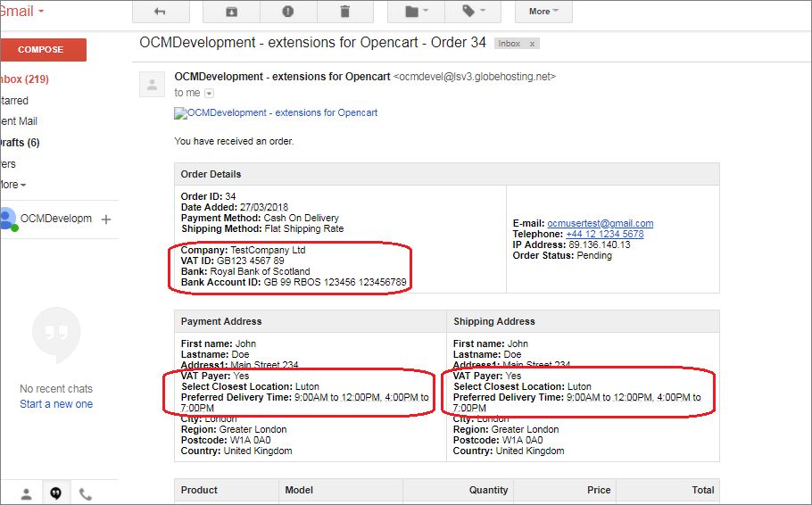Screen dimensions: 812x505
Task: Click the 'Total' table column header
Action: pos(703,490)
